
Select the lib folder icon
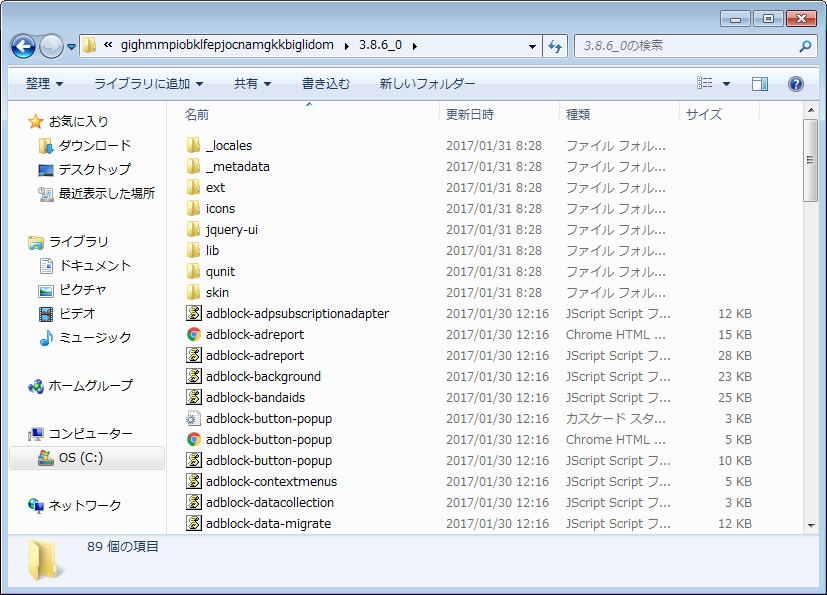click(194, 250)
